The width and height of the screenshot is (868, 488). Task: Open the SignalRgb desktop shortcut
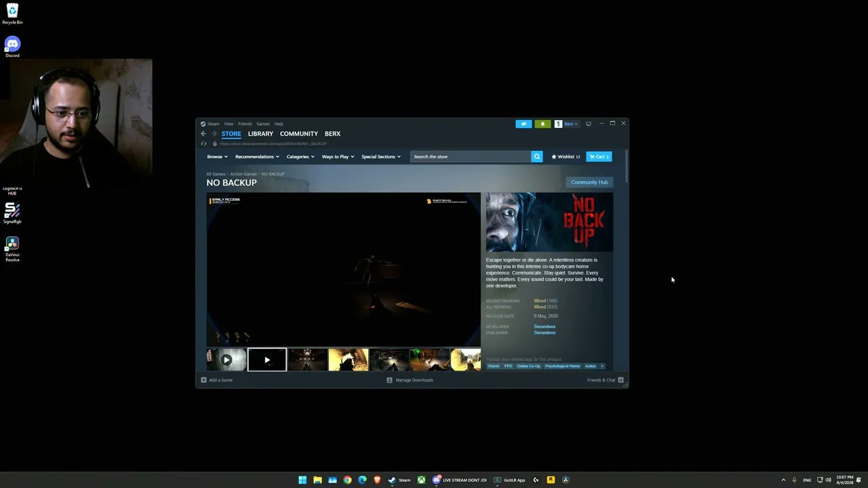pyautogui.click(x=12, y=213)
